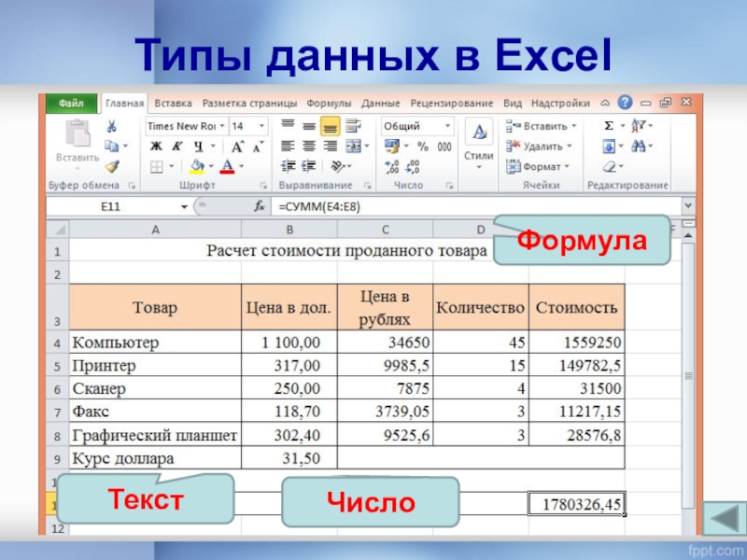747x560 pixels.
Task: Click the AutoSum sigma icon
Action: [x=609, y=126]
